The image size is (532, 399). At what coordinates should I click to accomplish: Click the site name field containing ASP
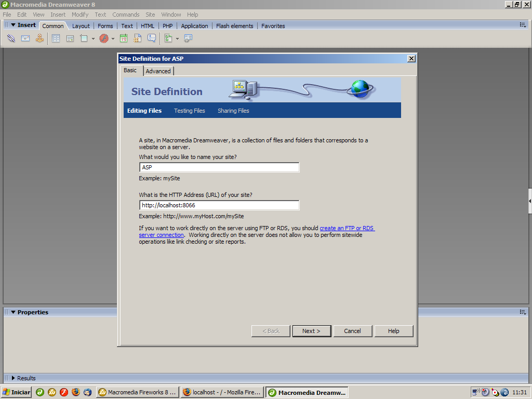219,167
